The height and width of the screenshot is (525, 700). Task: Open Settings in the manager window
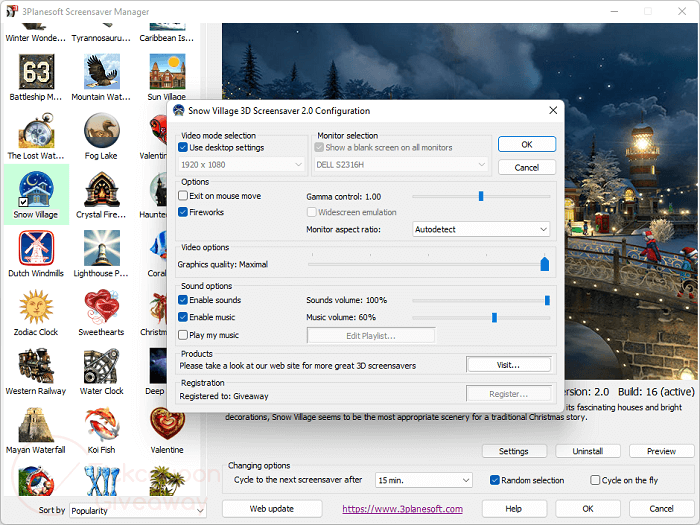coord(514,451)
